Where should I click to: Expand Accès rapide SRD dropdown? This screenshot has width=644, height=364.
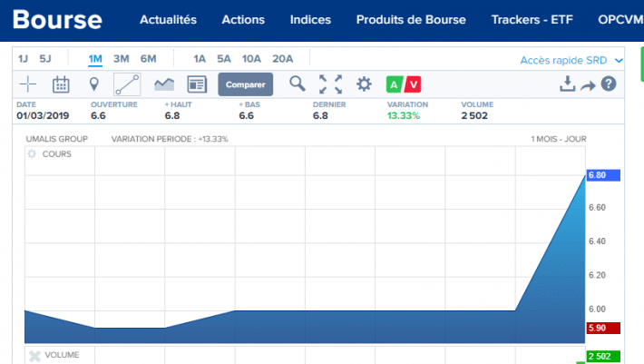pyautogui.click(x=571, y=61)
